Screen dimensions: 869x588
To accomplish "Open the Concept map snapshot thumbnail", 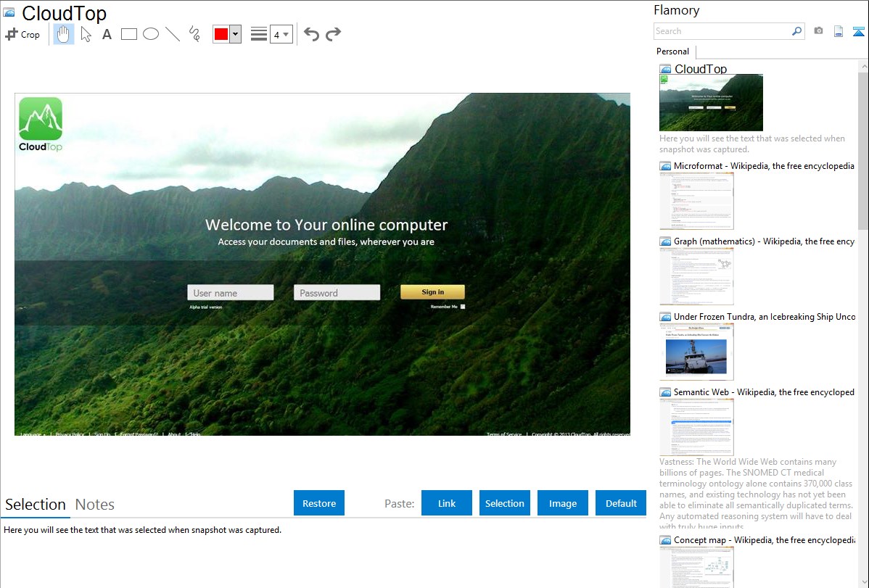I will [x=696, y=567].
